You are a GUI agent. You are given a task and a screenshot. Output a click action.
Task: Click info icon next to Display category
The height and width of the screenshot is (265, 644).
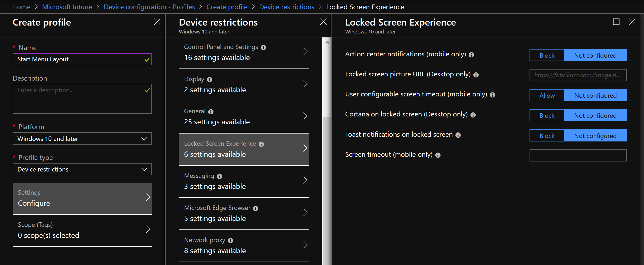point(209,80)
